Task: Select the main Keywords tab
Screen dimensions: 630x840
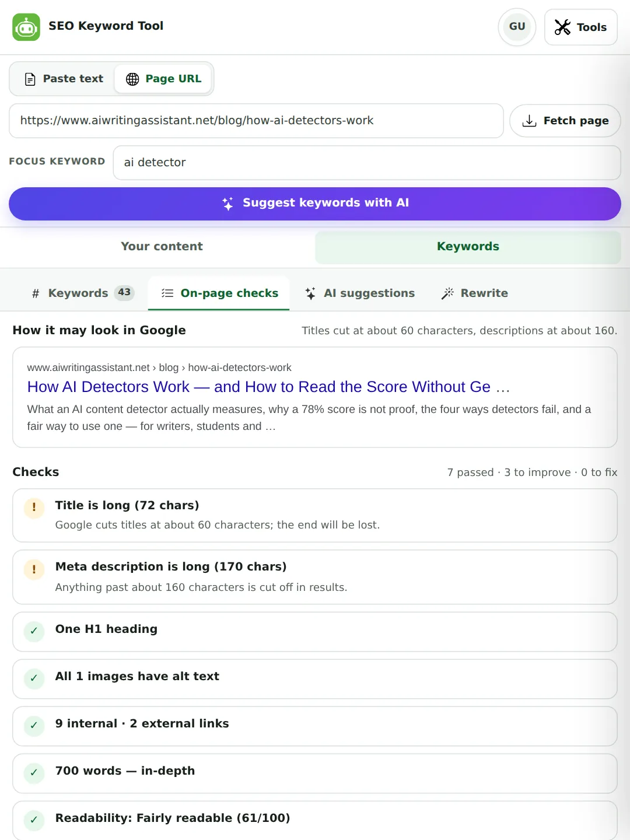Action: coord(468,247)
